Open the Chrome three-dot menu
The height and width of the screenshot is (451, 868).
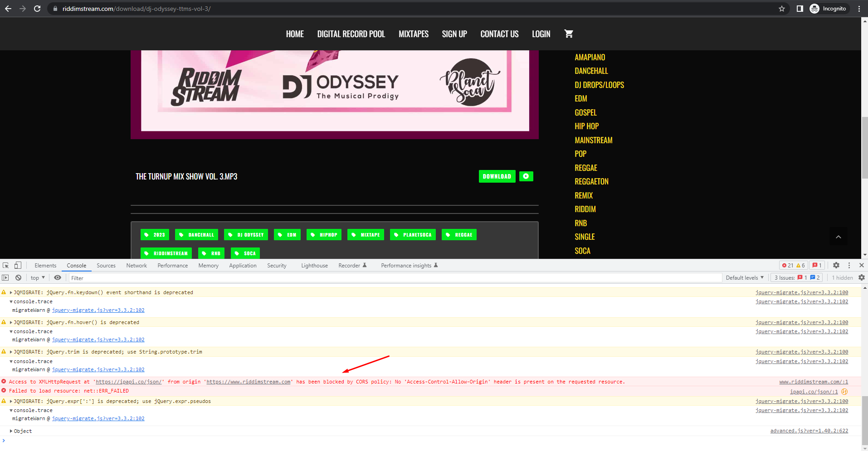tap(859, 9)
